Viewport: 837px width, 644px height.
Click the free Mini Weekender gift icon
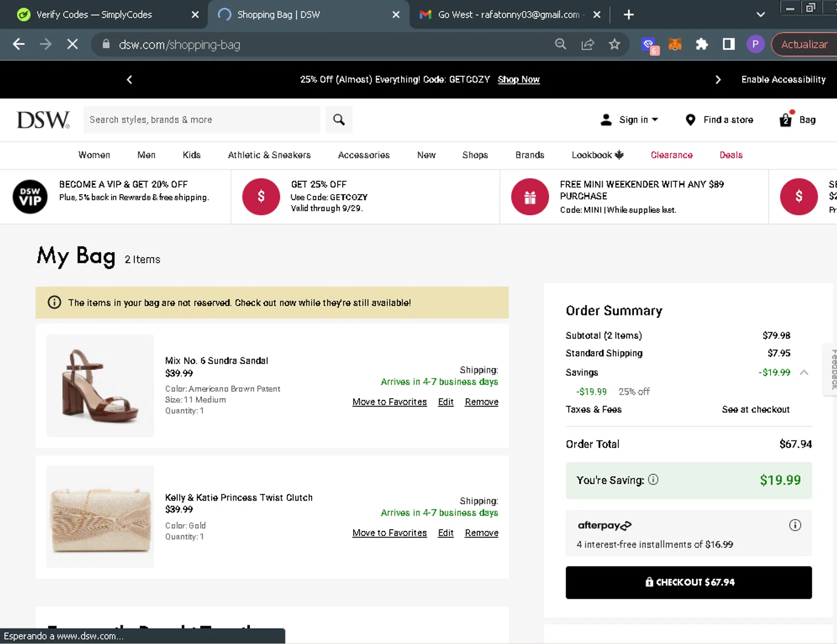coord(530,197)
